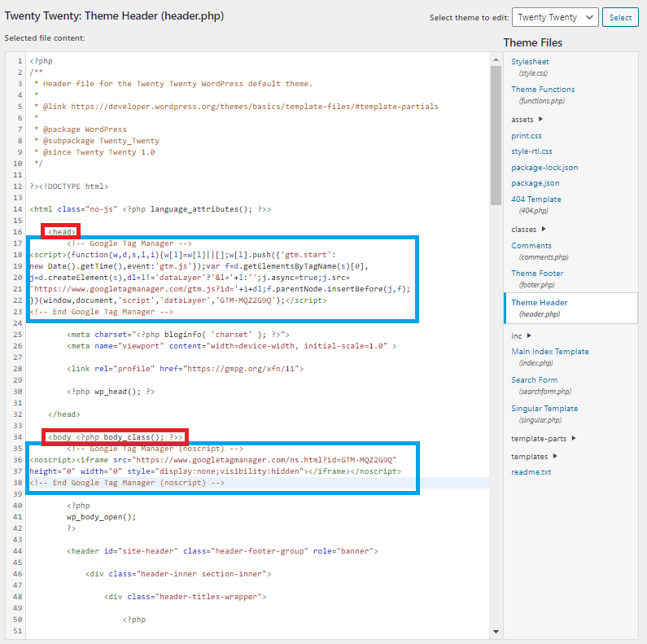Open the Stylesheet file link
The image size is (647, 644).
530,62
